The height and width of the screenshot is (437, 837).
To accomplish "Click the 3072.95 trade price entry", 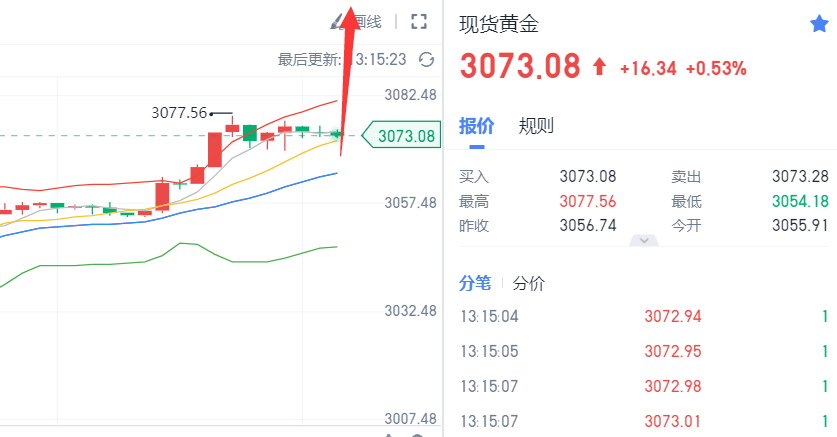I will click(x=673, y=351).
